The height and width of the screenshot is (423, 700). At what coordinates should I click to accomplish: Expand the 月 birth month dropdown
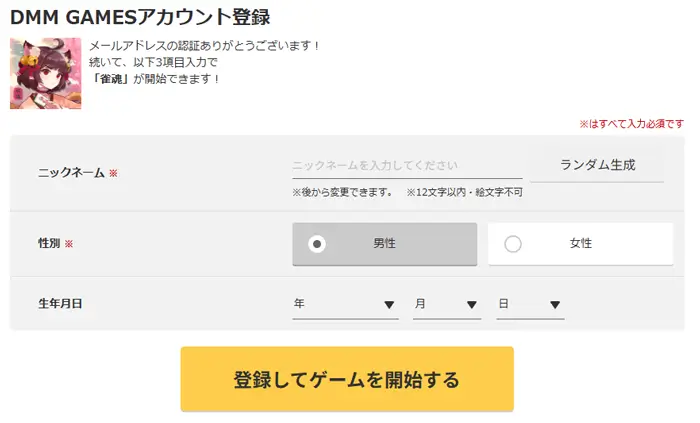tap(446, 304)
